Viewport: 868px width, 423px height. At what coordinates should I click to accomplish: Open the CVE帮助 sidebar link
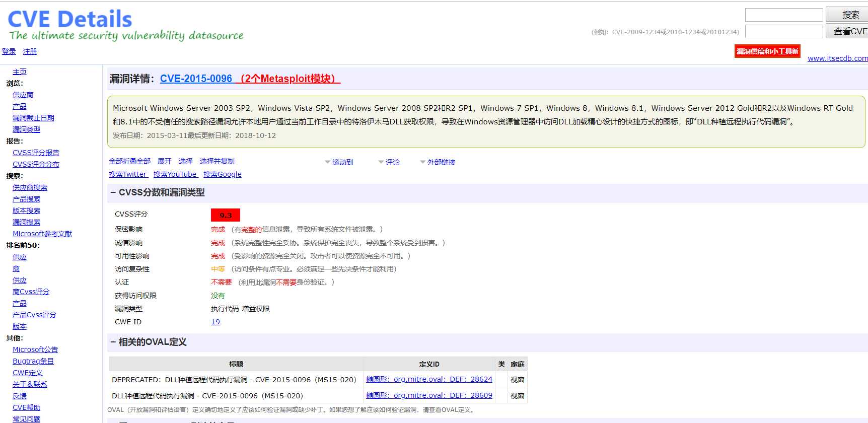(26, 407)
